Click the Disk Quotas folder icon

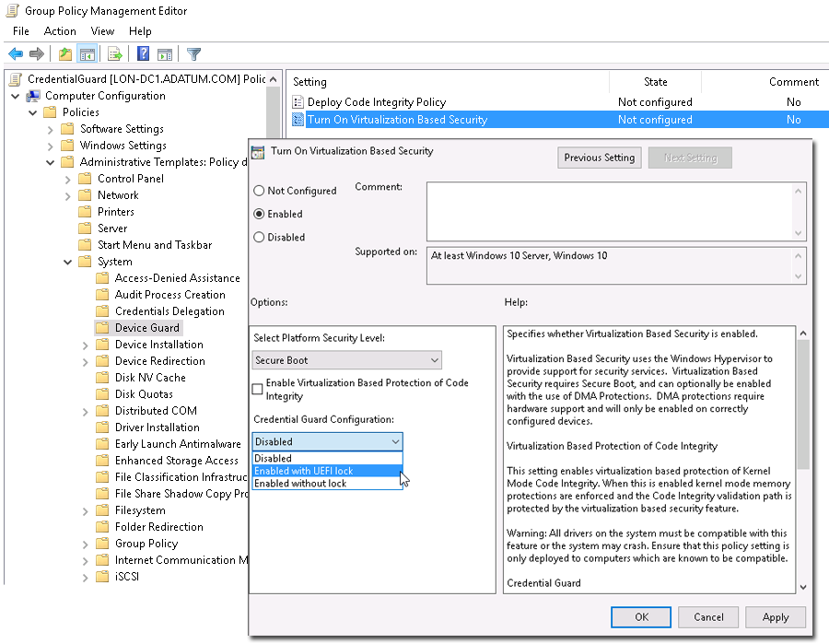102,394
